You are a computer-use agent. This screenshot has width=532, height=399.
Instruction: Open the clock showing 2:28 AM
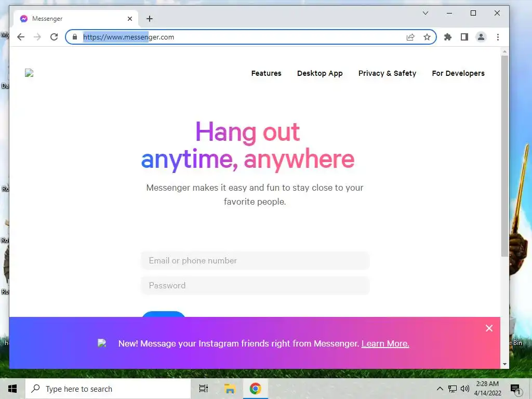pyautogui.click(x=487, y=389)
